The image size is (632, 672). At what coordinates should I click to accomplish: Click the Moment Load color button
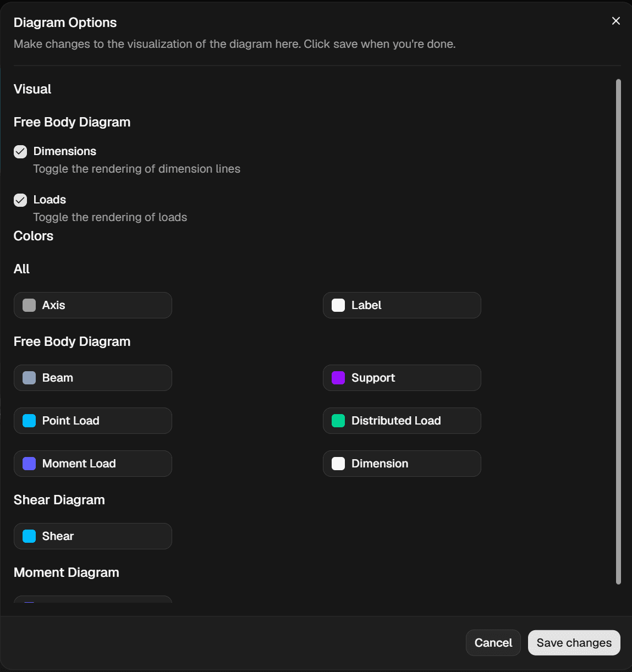pyautogui.click(x=93, y=464)
